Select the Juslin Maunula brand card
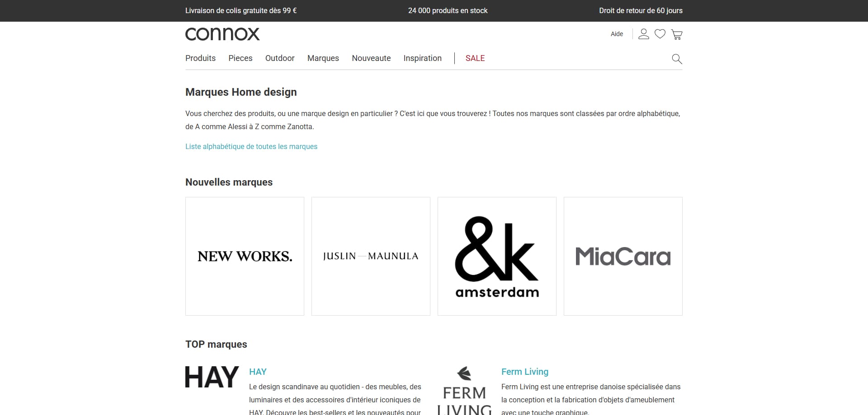 pos(371,256)
